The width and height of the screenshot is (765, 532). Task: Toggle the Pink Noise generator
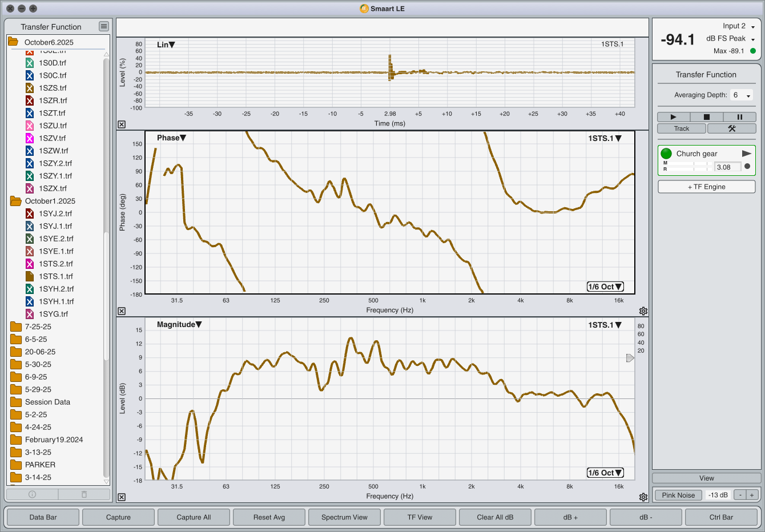point(678,495)
